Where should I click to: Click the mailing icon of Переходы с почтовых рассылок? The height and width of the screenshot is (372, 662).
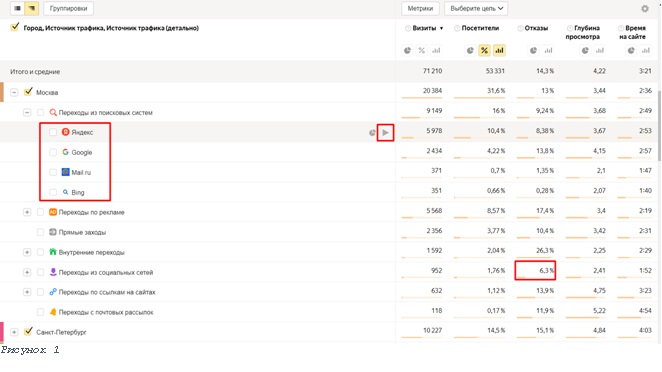(x=53, y=312)
